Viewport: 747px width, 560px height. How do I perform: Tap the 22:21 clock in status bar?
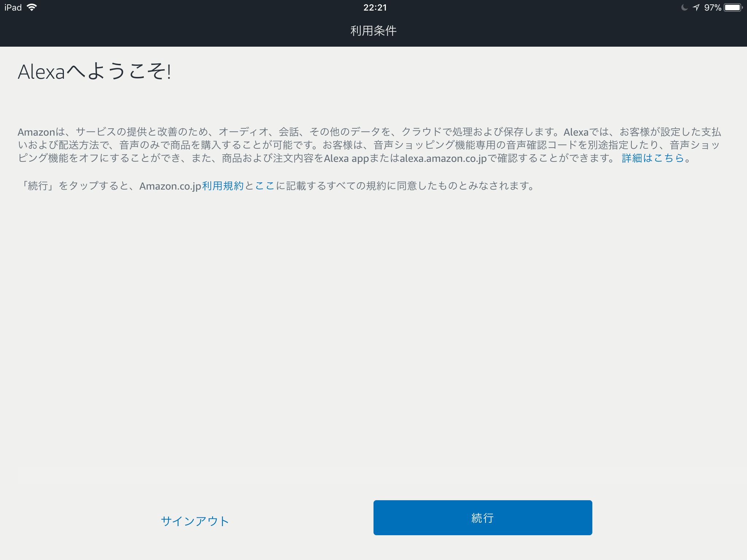click(x=375, y=8)
